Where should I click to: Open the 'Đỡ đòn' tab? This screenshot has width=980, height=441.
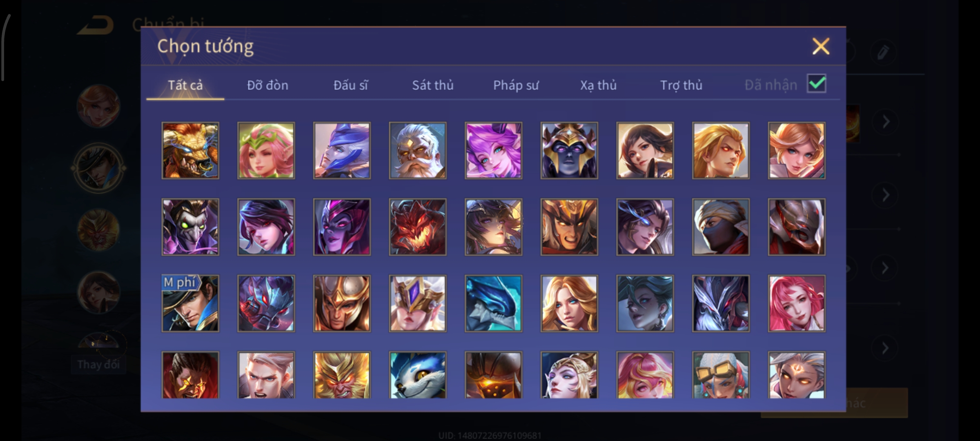tap(267, 85)
